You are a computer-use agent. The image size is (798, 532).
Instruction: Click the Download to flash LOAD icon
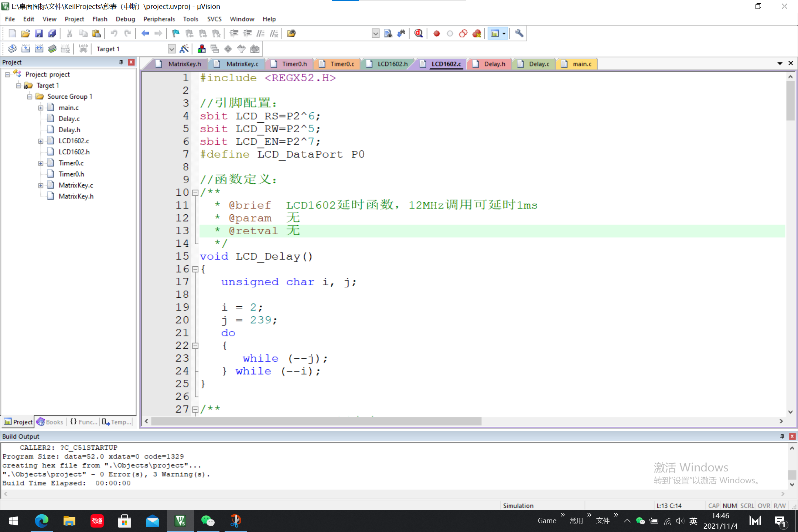[83, 49]
